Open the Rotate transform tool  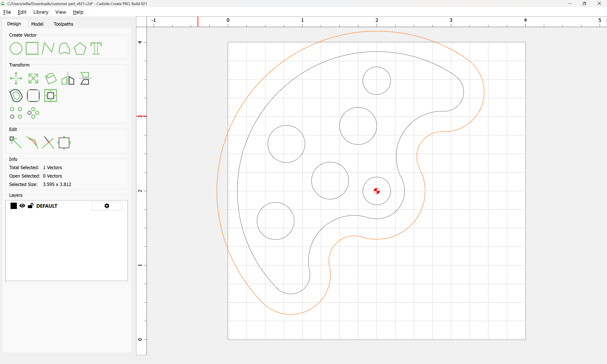click(x=51, y=79)
